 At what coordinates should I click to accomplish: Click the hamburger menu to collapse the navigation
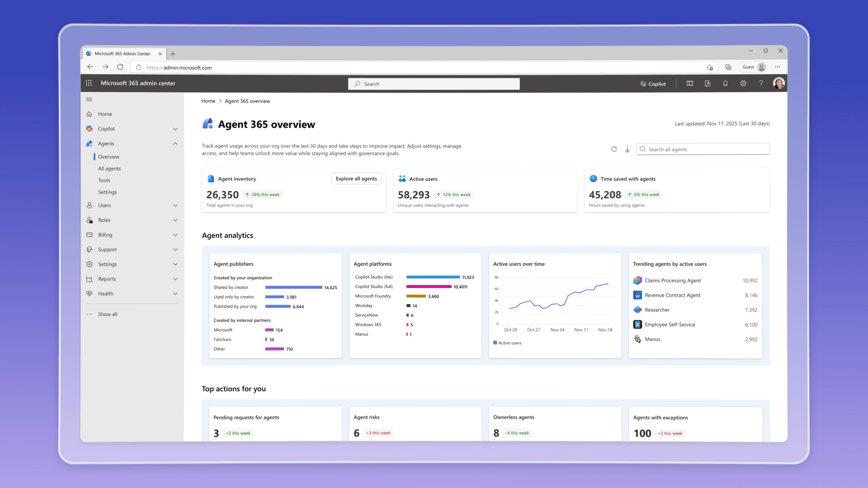[x=89, y=99]
